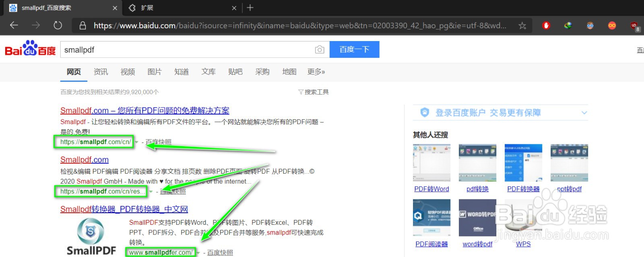Click www.smallpdfer.com/ URL
644x257 pixels.
point(161,253)
